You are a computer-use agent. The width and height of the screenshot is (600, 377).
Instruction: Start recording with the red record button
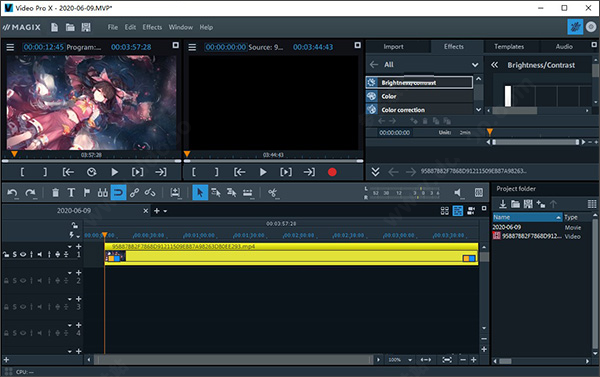coord(332,172)
